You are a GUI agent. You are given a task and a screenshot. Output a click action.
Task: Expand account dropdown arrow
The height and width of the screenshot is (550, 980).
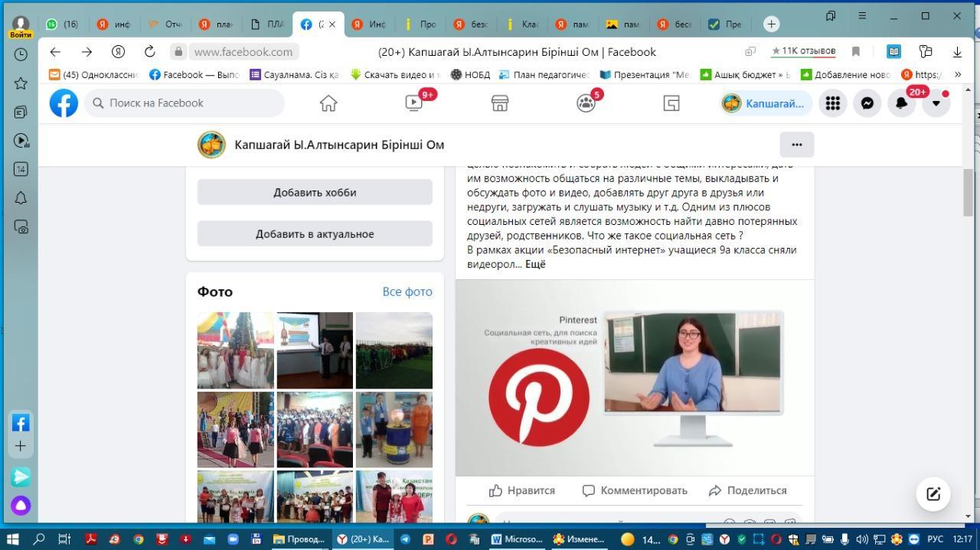[x=936, y=103]
